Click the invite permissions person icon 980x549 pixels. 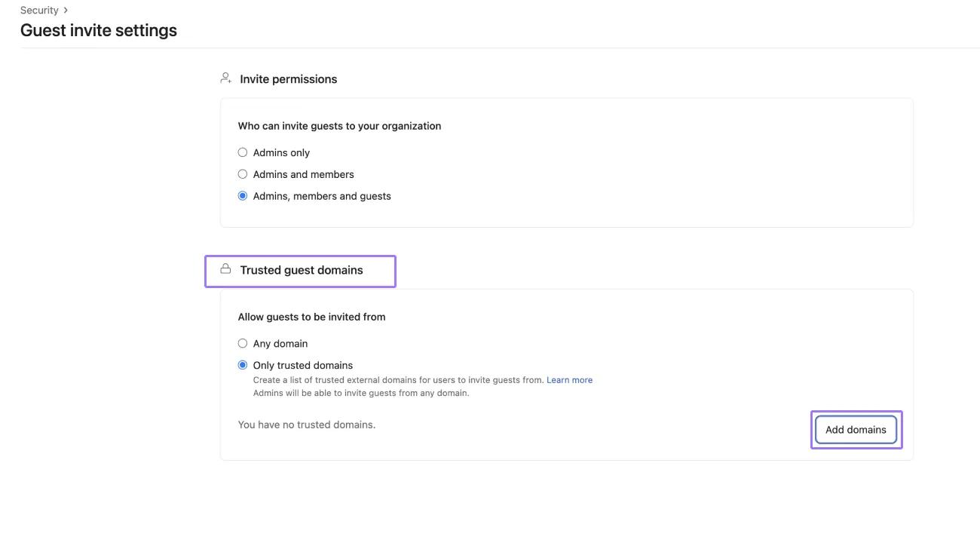point(225,78)
